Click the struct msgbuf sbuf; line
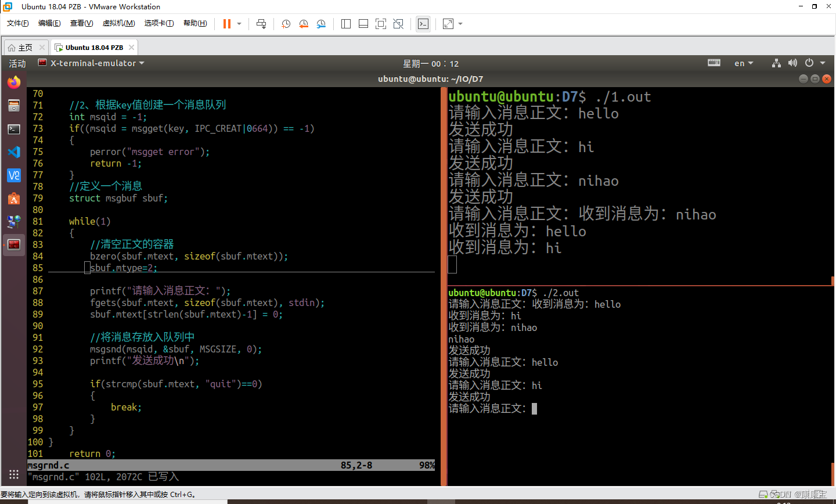 [118, 198]
